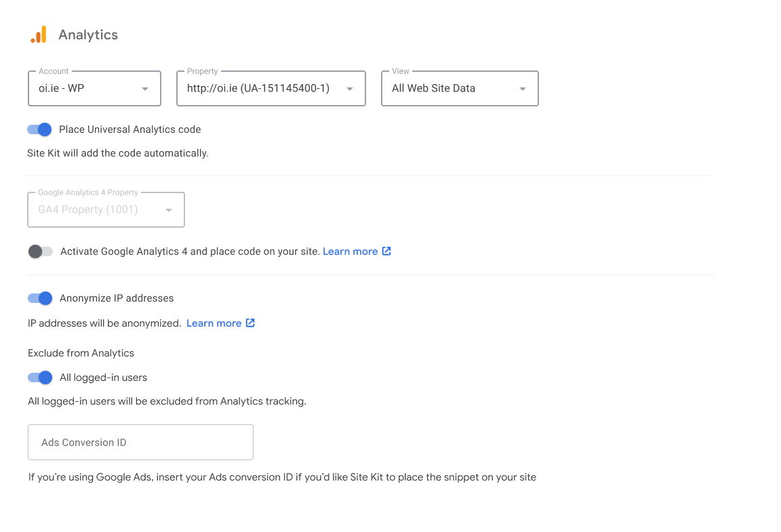Enable the Activate Google Analytics 4 switch
781x532 pixels.
click(40, 251)
